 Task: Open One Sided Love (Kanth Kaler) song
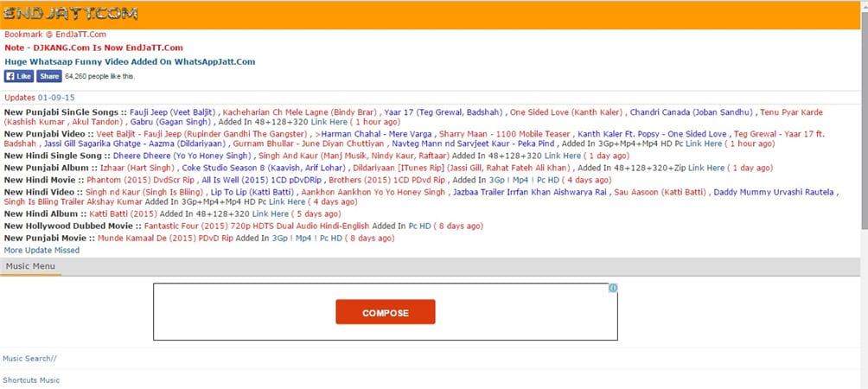click(x=566, y=112)
